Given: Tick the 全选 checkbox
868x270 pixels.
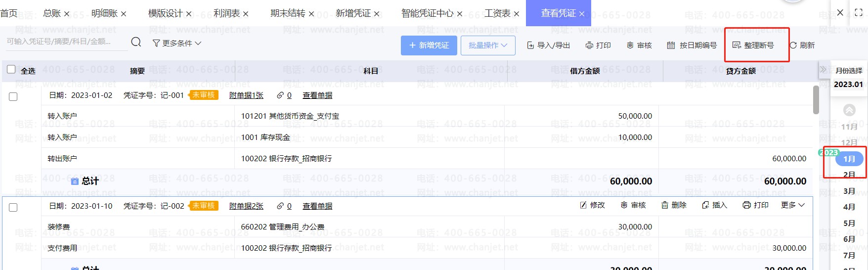Looking at the screenshot, I should tap(11, 70).
